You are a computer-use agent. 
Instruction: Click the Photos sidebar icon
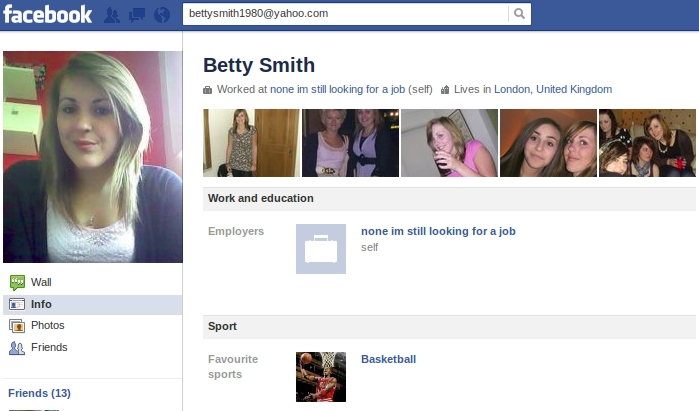(17, 326)
